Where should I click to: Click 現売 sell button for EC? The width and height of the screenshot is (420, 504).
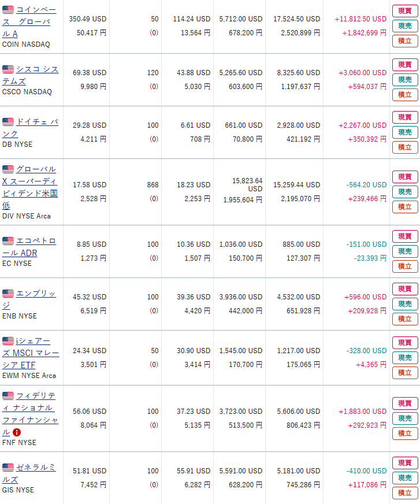click(405, 251)
